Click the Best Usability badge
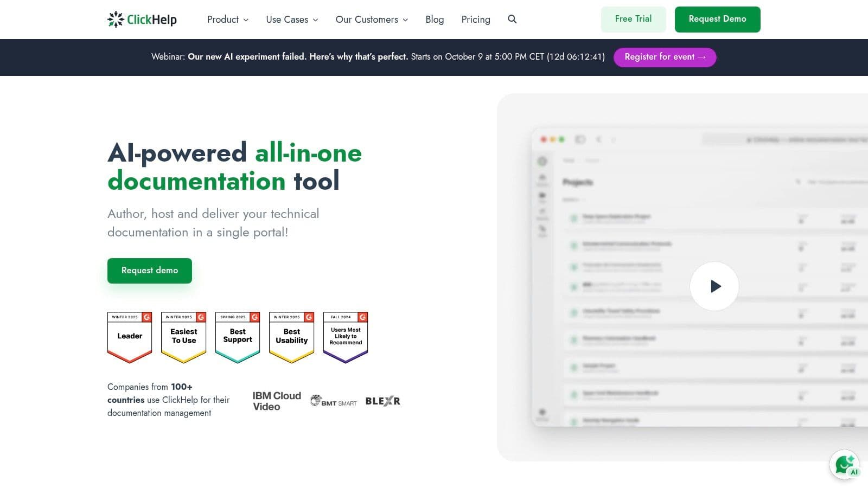 (x=291, y=337)
